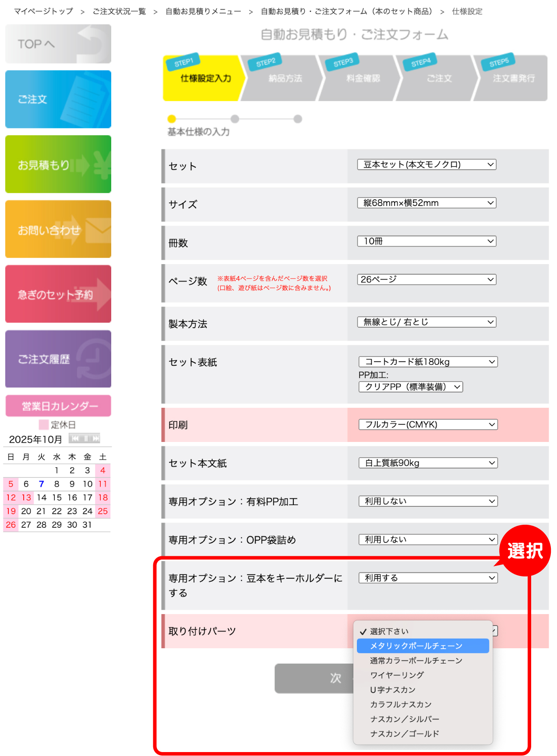Open the ご注文 sidebar banner

(58, 99)
